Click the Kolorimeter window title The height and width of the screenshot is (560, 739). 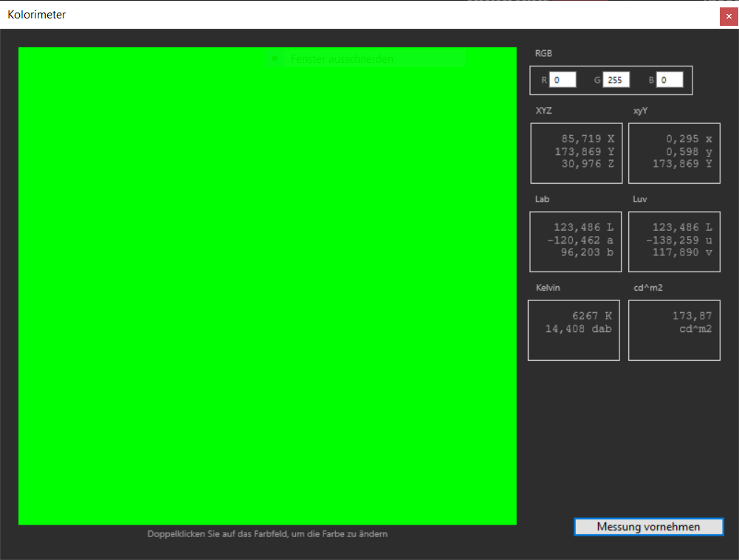(37, 15)
